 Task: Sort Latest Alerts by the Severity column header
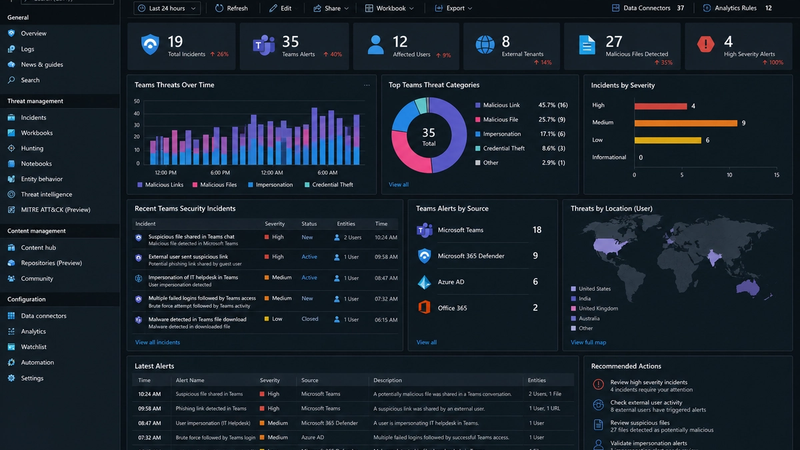coord(270,380)
